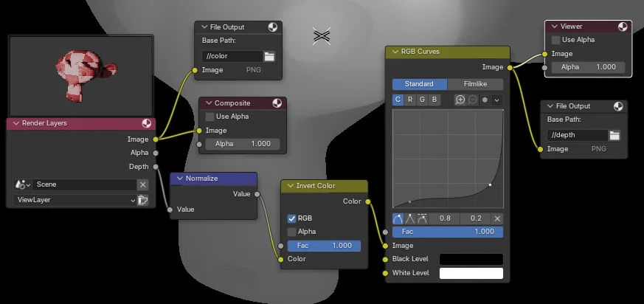Click the Scene name field

tap(84, 184)
